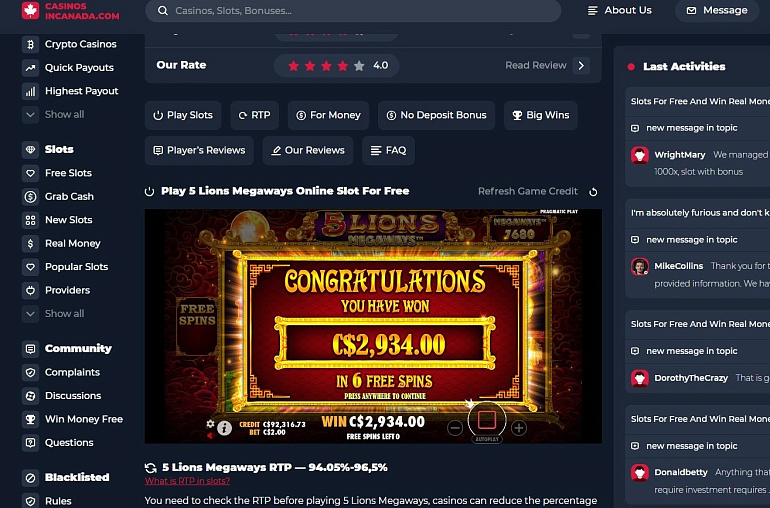Open the Message button in header

(x=717, y=10)
